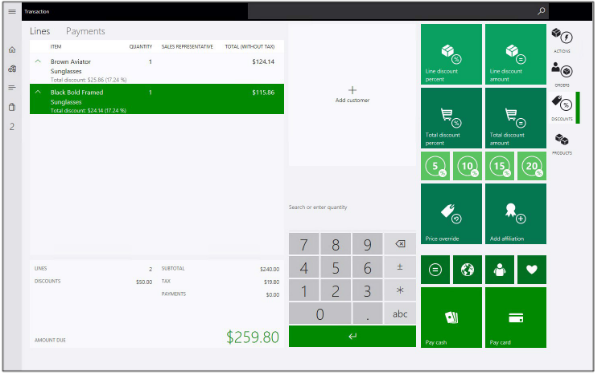595x374 pixels.
Task: Click the green enter key on numpad
Action: (352, 336)
